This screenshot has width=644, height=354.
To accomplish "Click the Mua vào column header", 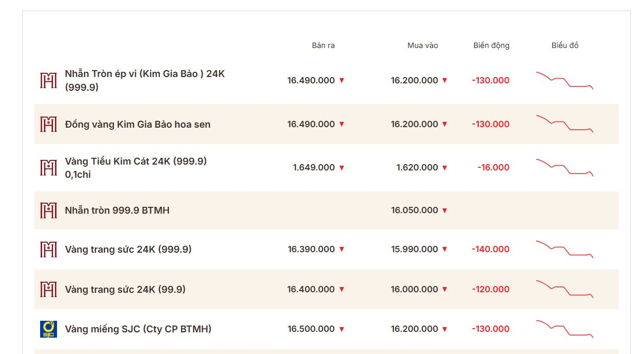I will click(x=422, y=45).
